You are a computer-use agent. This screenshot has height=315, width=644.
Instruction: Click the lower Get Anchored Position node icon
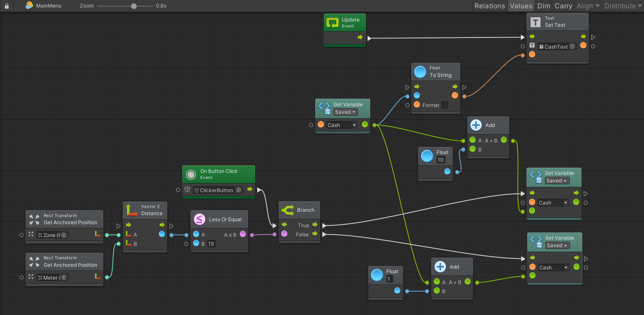pos(34,261)
